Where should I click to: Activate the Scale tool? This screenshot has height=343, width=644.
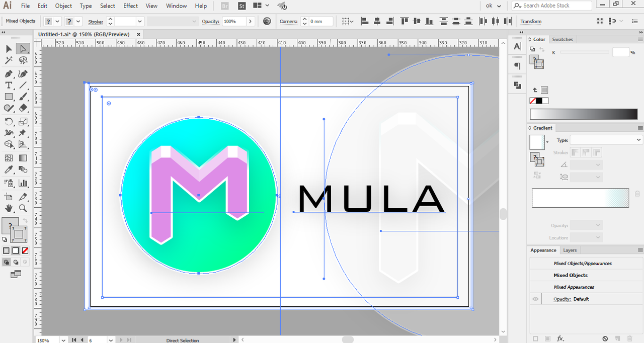[23, 121]
